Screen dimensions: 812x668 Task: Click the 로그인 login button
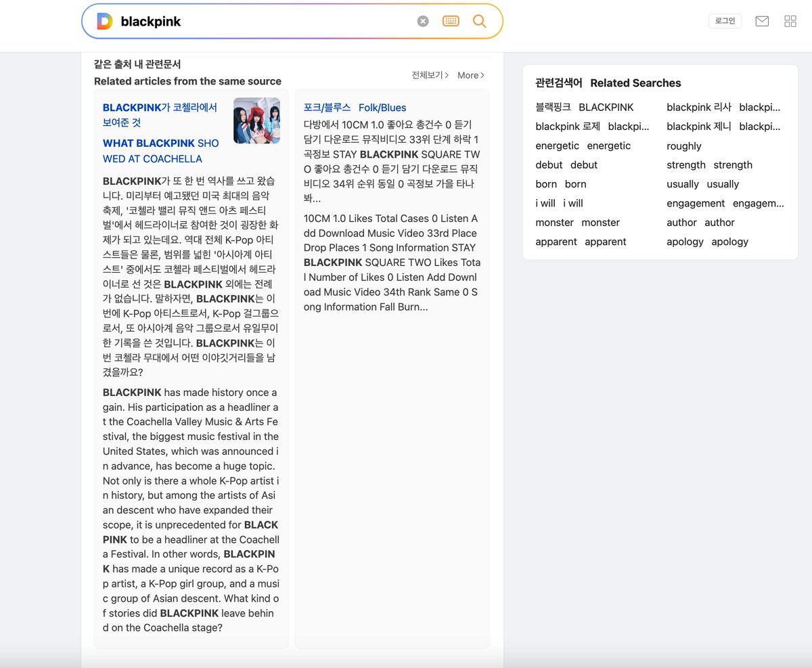point(725,21)
